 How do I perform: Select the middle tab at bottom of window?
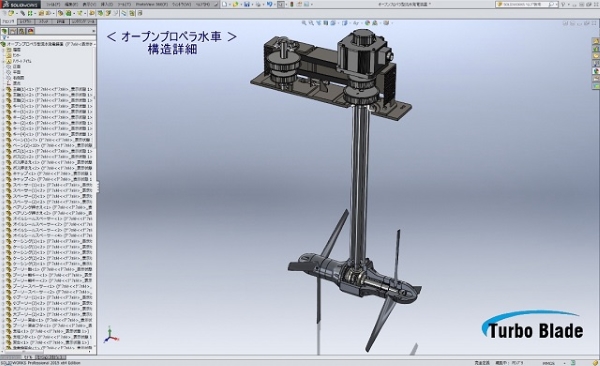[29, 357]
